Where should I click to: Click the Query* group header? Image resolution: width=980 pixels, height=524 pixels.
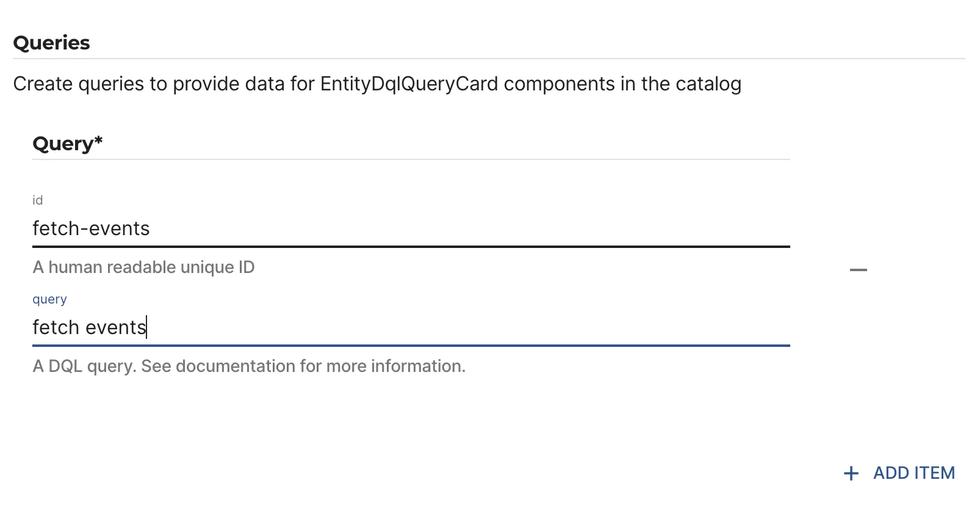(68, 144)
